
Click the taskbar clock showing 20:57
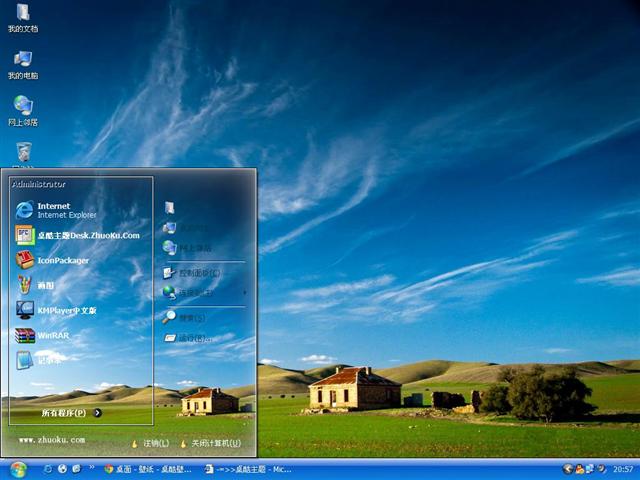pyautogui.click(x=623, y=469)
